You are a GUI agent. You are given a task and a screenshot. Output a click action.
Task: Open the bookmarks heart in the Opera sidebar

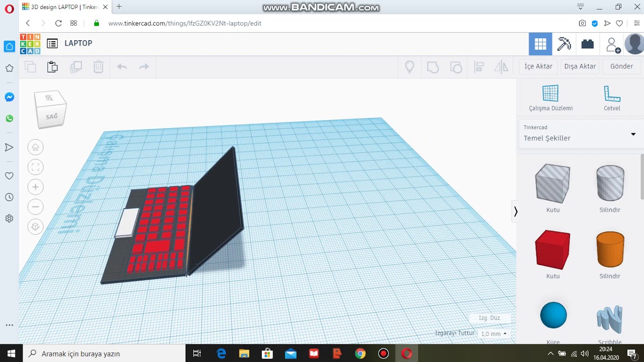tap(9, 176)
